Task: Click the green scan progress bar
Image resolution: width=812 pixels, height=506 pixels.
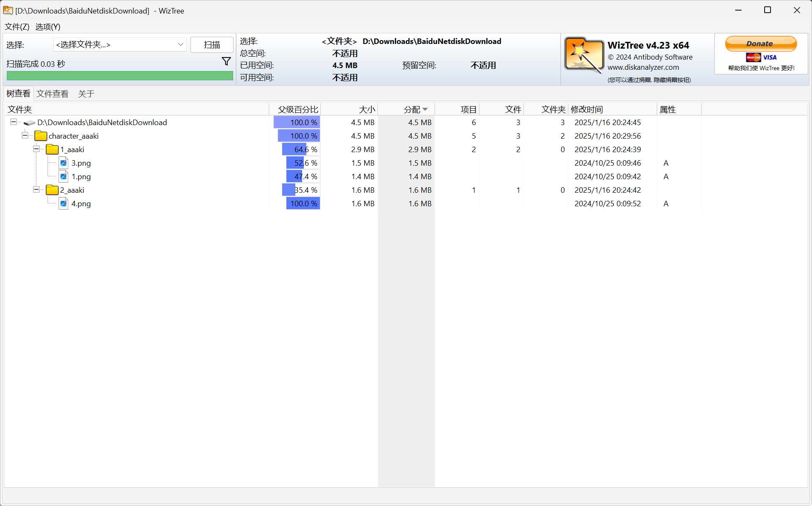Action: [x=120, y=76]
